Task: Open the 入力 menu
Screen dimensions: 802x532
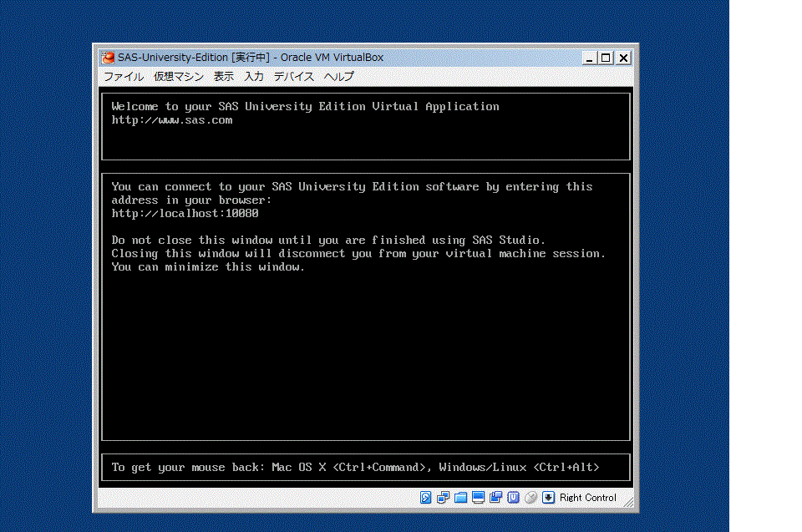Action: click(x=254, y=76)
